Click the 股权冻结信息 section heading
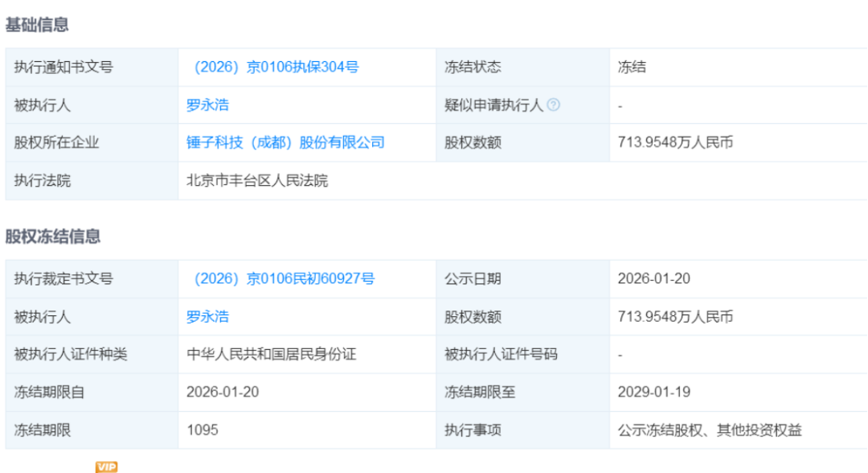 pos(53,236)
